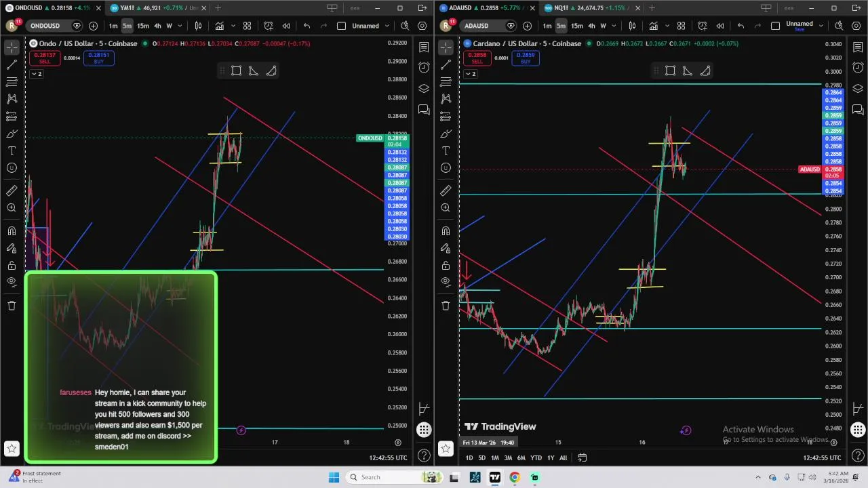Select rectangle shape in Cardano floating toolbar
Image resolution: width=868 pixels, height=488 pixels.
coord(670,70)
